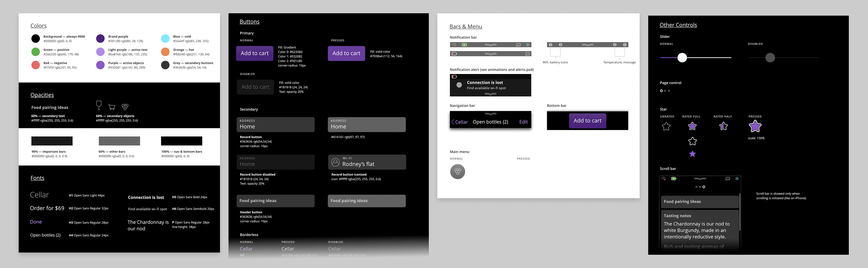Click the green charging battery in Notification bar sample
Viewport: 868px width, 268px height.
coord(464,45)
